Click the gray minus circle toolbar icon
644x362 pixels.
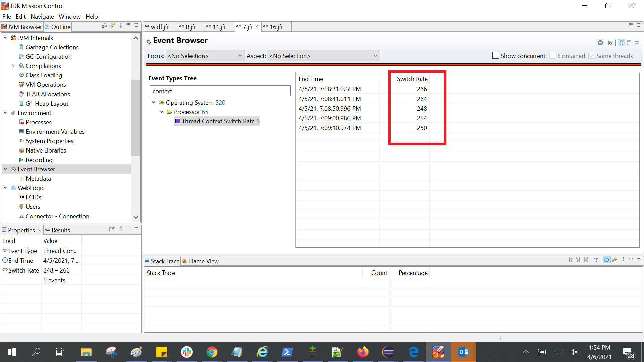[x=600, y=43]
